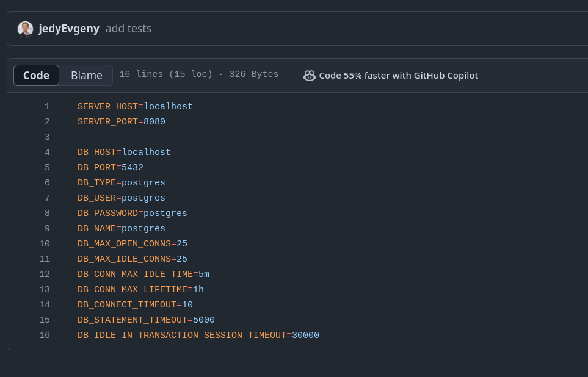The image size is (588, 377).
Task: Switch to the Blame view tab
Action: coord(87,76)
